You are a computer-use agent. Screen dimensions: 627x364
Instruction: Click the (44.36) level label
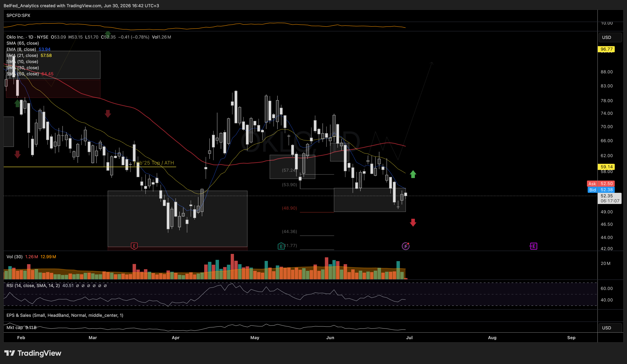[289, 232]
